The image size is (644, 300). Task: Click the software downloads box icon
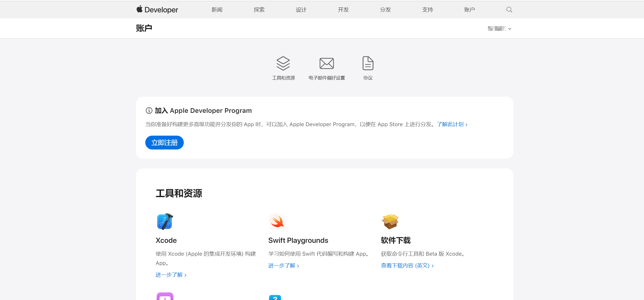coord(390,222)
